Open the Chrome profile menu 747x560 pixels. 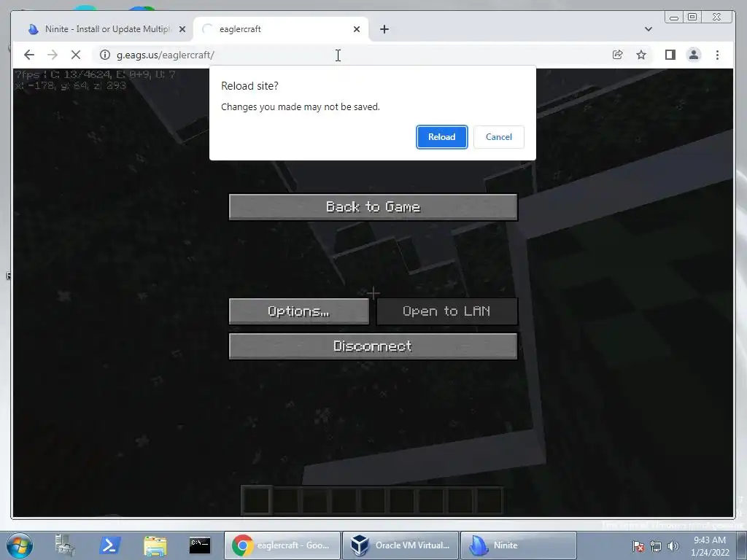(x=694, y=55)
